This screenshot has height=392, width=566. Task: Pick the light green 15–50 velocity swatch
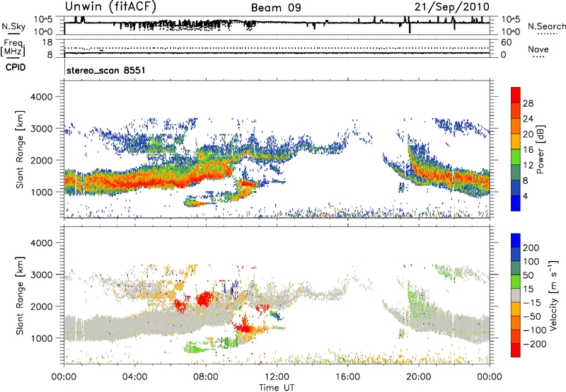516,282
